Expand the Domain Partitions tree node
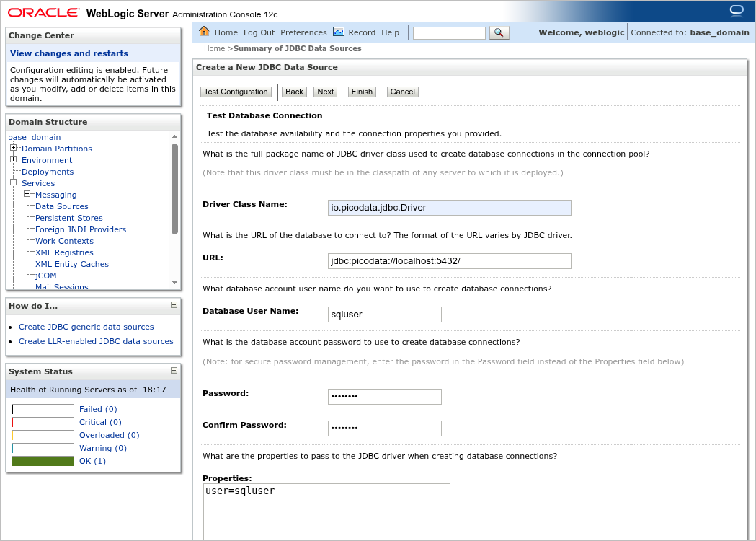This screenshot has height=541, width=756. point(13,149)
